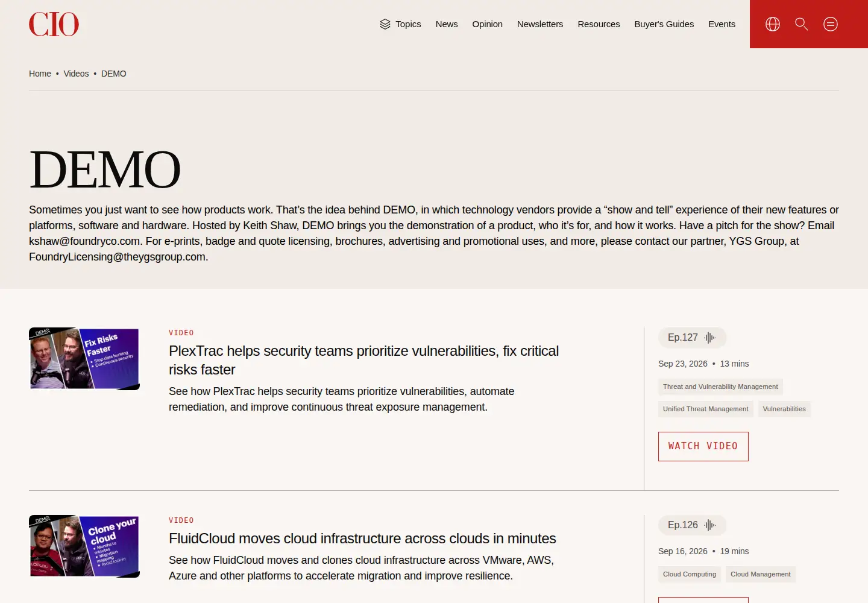Select the Sep 16, 2026 date text
868x603 pixels.
click(x=683, y=551)
